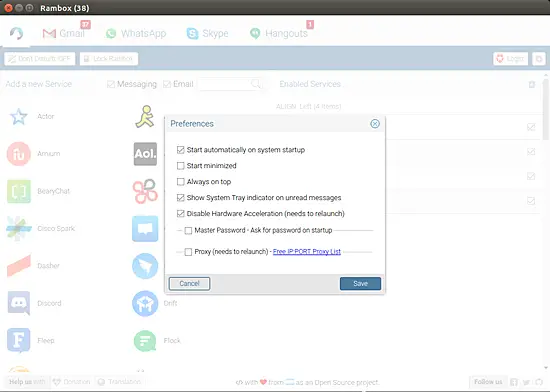The width and height of the screenshot is (550, 392).
Task: Uncheck Start automatically on system startup
Action: click(180, 150)
